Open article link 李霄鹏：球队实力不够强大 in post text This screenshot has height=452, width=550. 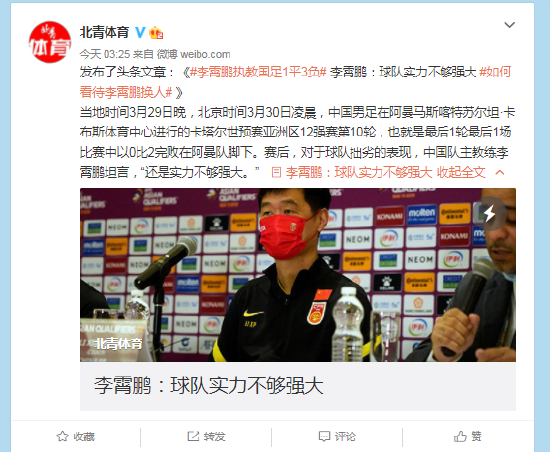359,173
